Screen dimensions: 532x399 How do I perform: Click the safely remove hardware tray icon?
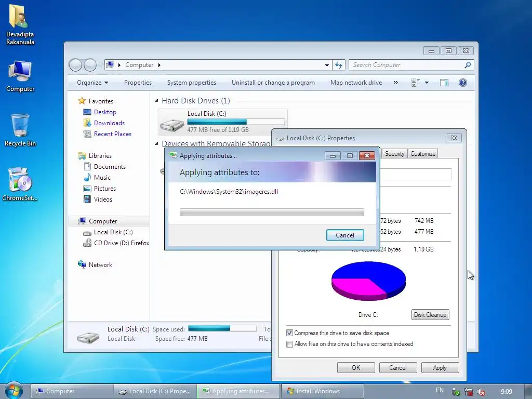[456, 392]
